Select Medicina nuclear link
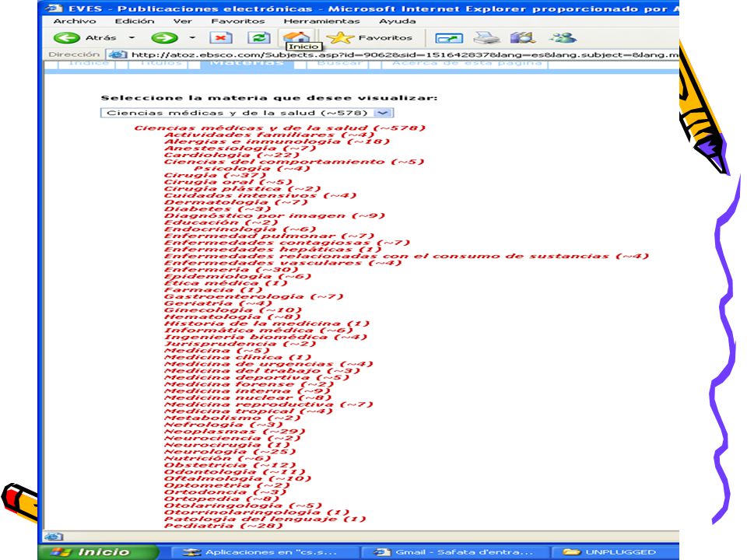Screen dimensions: 747x560 click(247, 397)
